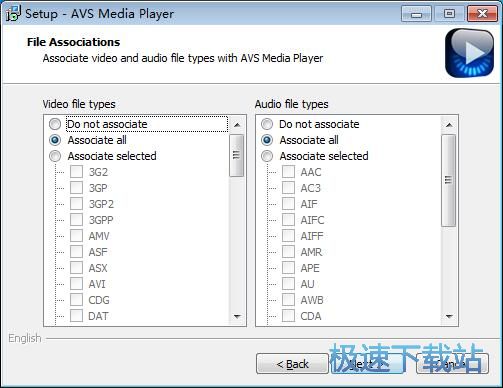Click audio list scroll up arrow
The width and height of the screenshot is (503, 388).
[x=449, y=125]
